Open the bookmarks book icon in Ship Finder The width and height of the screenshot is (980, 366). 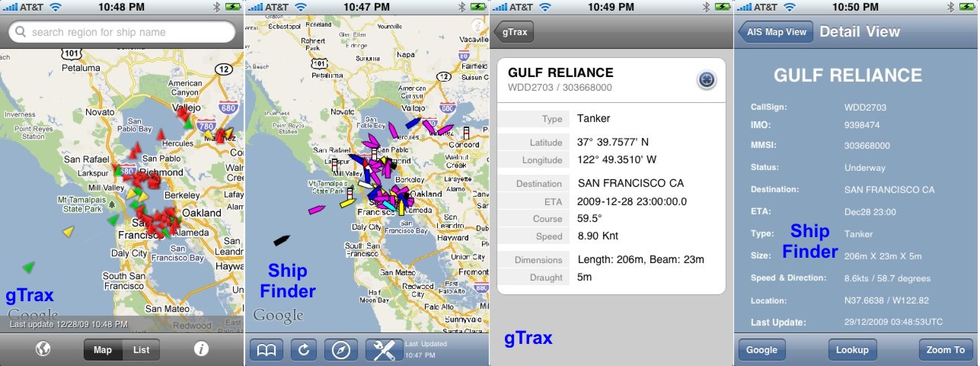(267, 350)
